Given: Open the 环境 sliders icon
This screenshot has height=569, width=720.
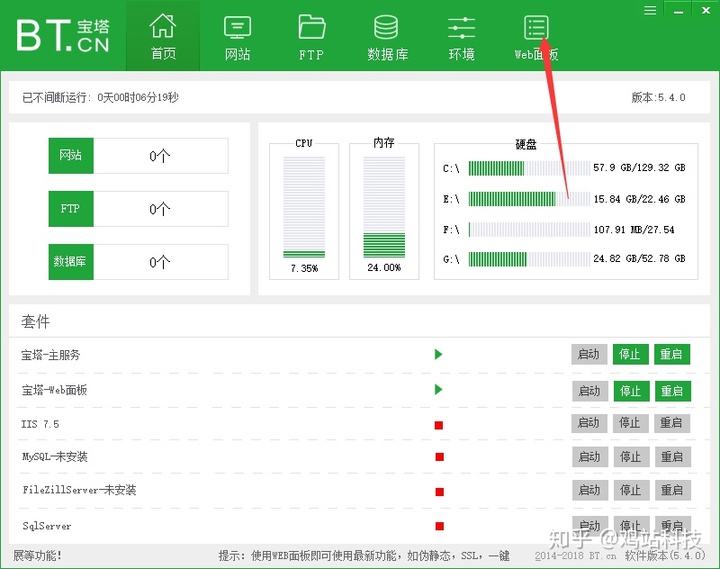Looking at the screenshot, I should 461,28.
